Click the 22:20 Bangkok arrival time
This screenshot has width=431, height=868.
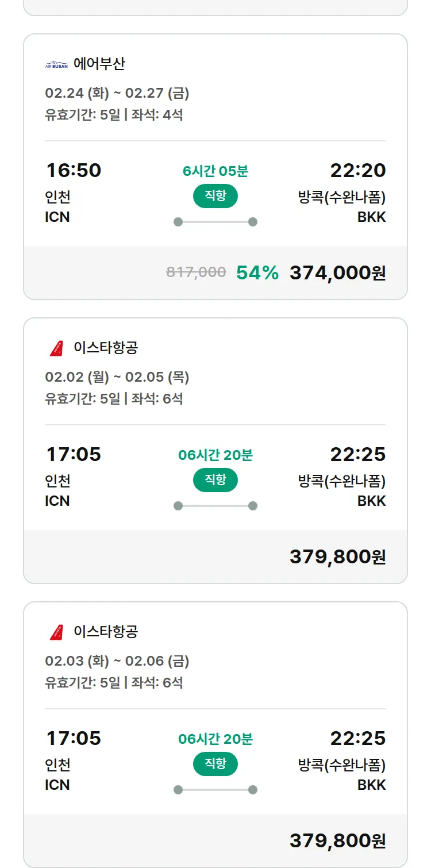click(x=357, y=170)
